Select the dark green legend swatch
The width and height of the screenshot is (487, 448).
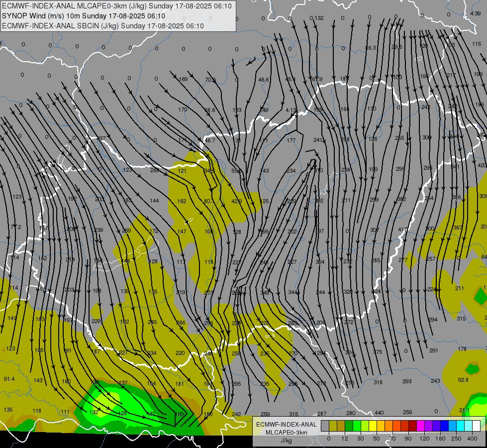pyautogui.click(x=349, y=426)
